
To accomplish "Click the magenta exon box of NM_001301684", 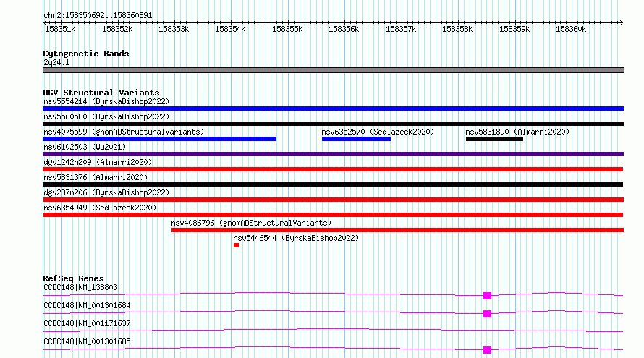I will pyautogui.click(x=487, y=314).
